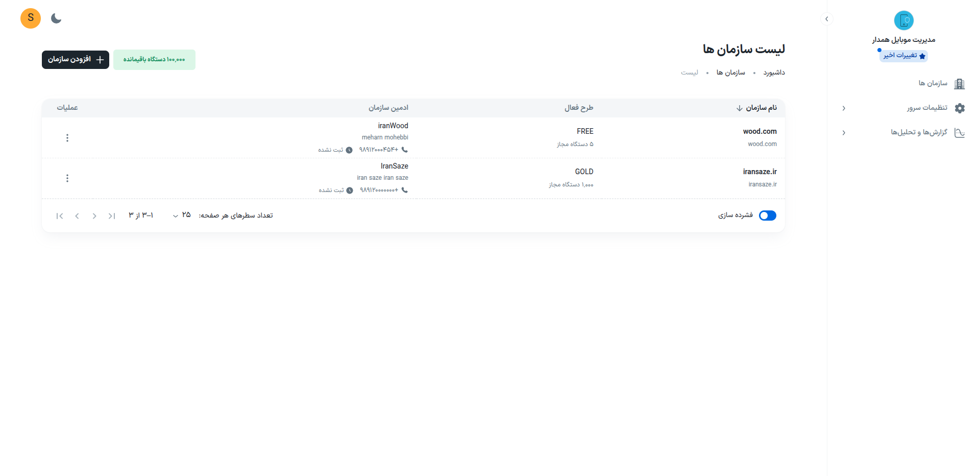Open the wood.com organization name
Viewport: 980px width, 476px height.
tap(759, 131)
